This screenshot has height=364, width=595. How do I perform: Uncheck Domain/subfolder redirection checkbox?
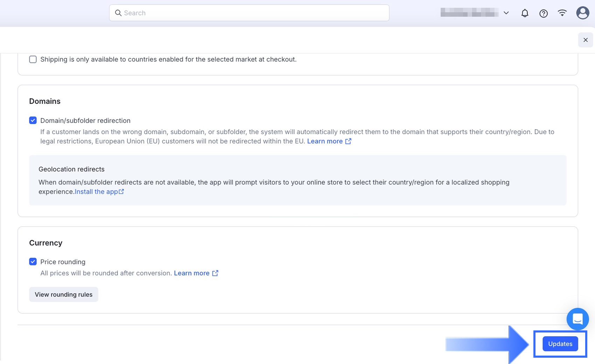33,120
